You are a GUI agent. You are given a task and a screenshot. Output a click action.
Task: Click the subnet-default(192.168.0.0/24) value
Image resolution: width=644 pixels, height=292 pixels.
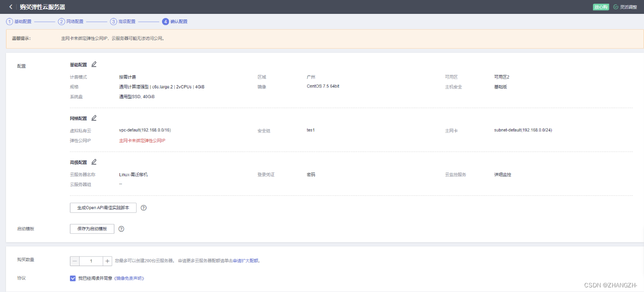(523, 130)
